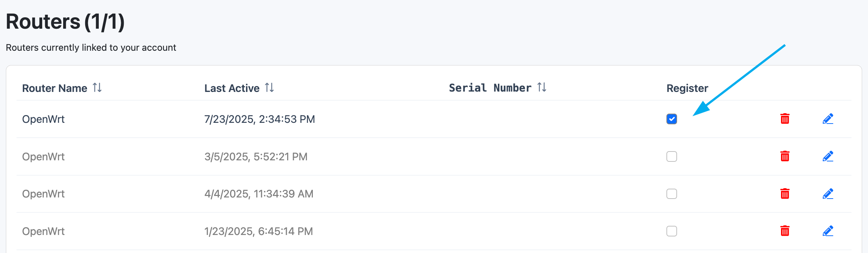Delete the router last active 7/23/2025
868x253 pixels.
click(x=785, y=119)
